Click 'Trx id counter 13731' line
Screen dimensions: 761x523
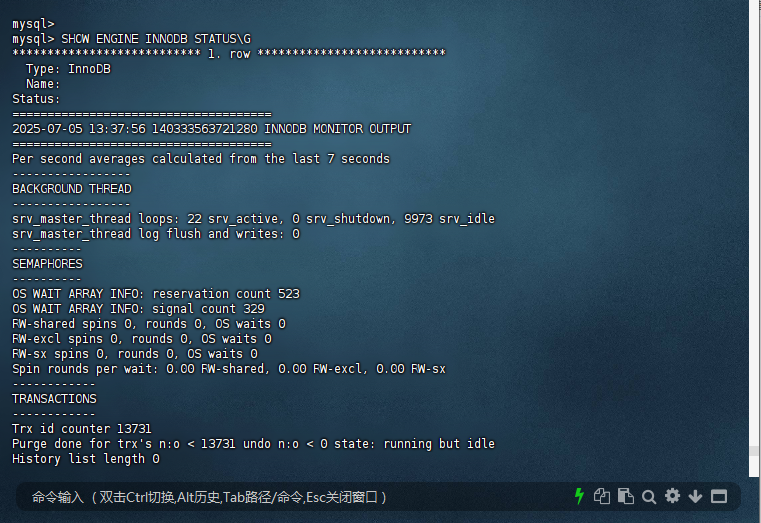click(x=82, y=429)
